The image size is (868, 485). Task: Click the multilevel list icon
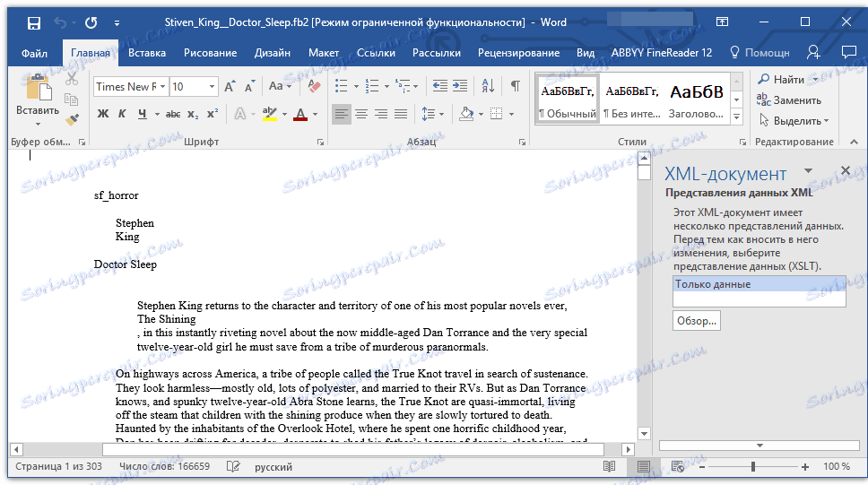point(403,86)
